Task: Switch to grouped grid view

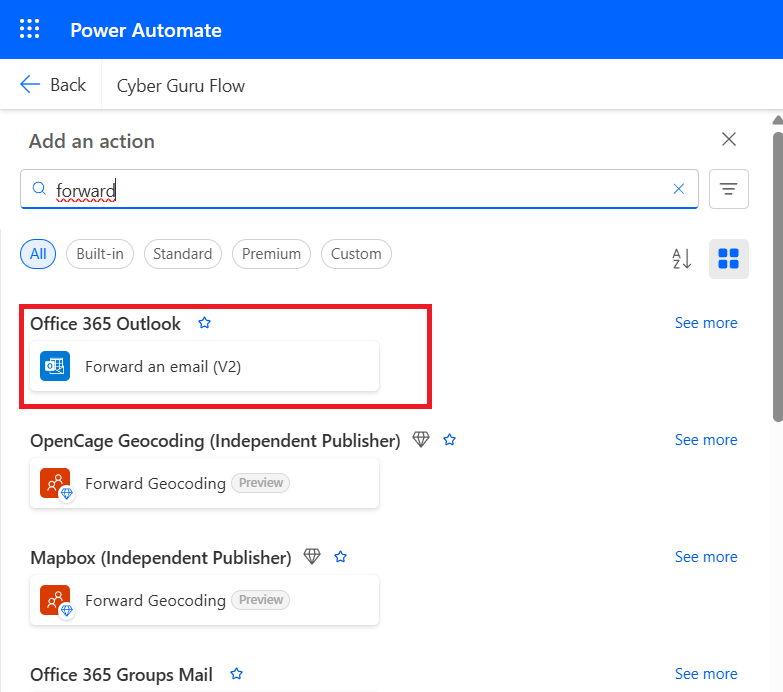Action: [x=729, y=259]
